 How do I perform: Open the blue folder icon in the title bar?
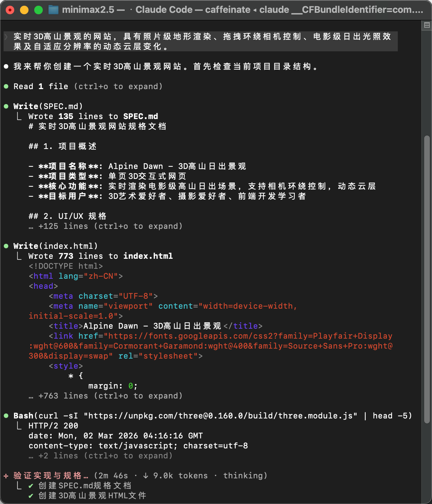54,10
